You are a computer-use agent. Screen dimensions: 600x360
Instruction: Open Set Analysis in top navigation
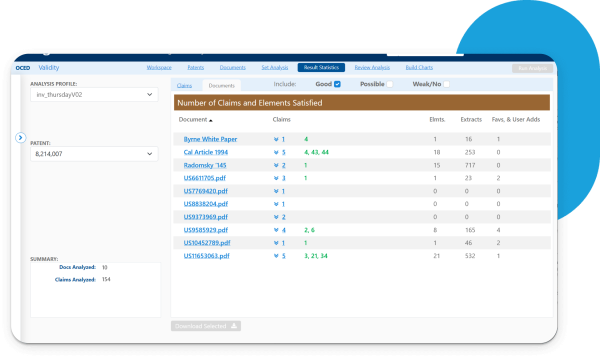(275, 68)
